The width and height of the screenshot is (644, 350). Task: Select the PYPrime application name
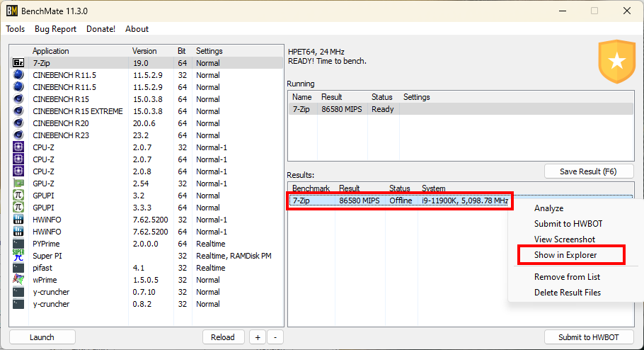point(46,244)
